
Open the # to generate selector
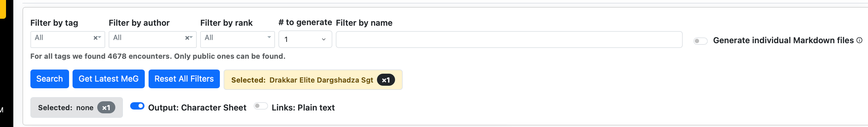(305, 39)
